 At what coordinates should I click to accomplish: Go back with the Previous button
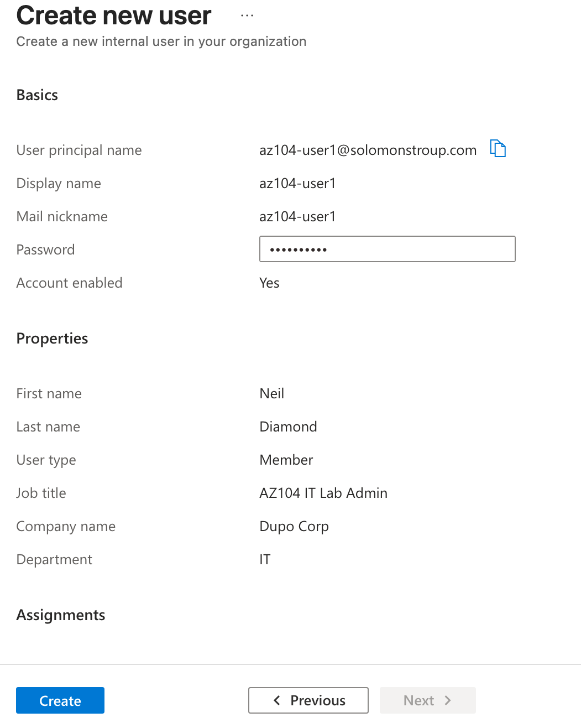[308, 700]
